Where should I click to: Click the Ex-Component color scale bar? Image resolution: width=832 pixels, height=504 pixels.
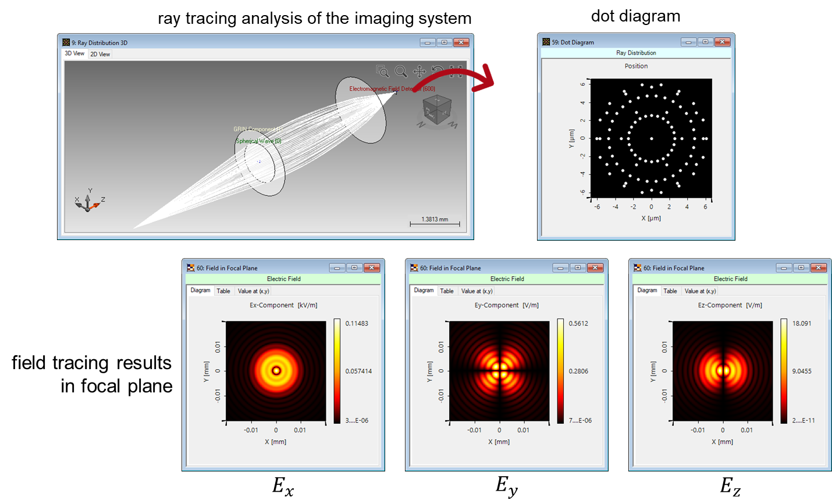coord(337,371)
